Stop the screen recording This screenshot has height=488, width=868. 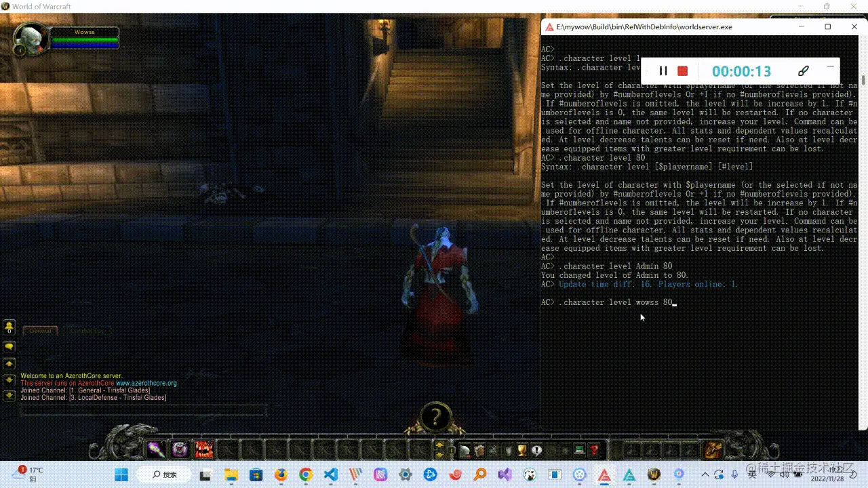(x=683, y=71)
